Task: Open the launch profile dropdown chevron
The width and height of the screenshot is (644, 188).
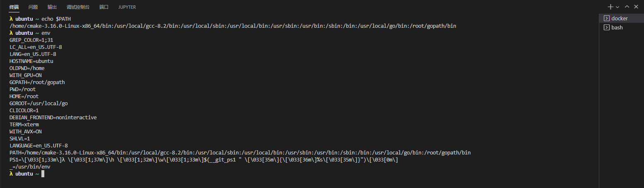Action: coord(617,7)
